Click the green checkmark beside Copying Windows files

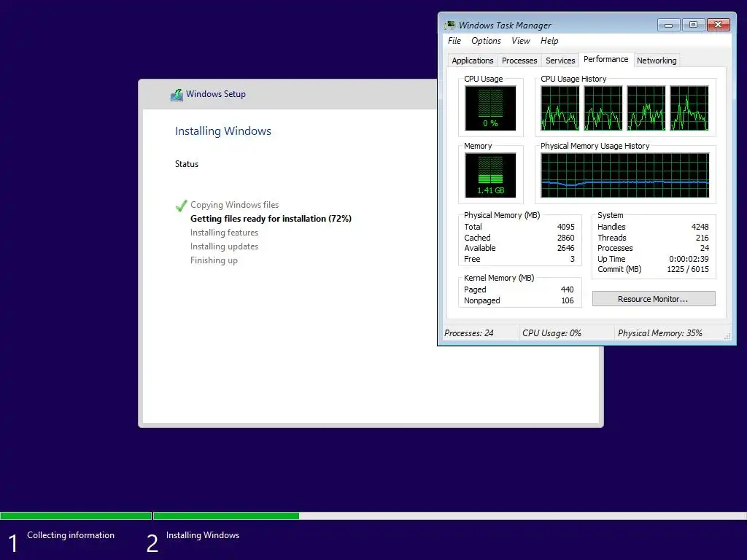point(181,206)
